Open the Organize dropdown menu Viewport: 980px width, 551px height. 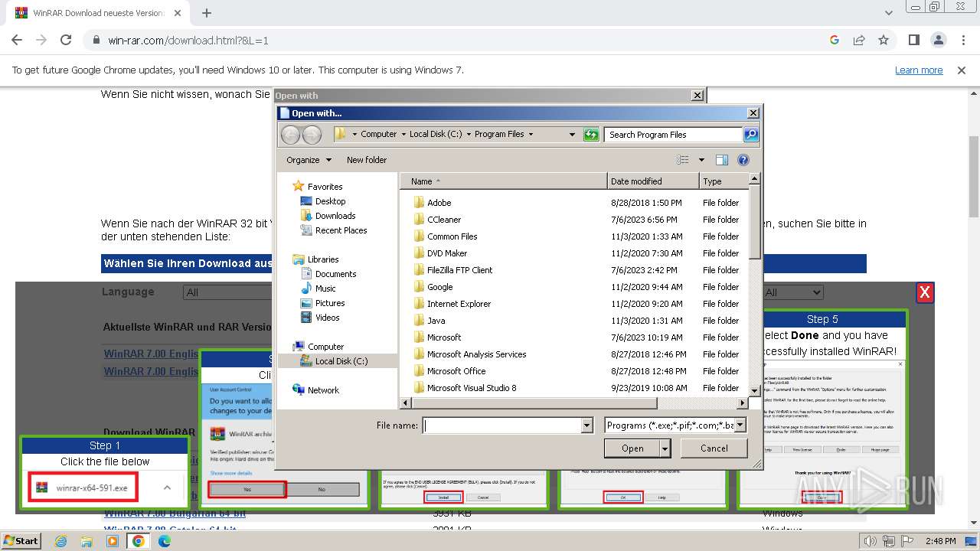[x=309, y=160]
